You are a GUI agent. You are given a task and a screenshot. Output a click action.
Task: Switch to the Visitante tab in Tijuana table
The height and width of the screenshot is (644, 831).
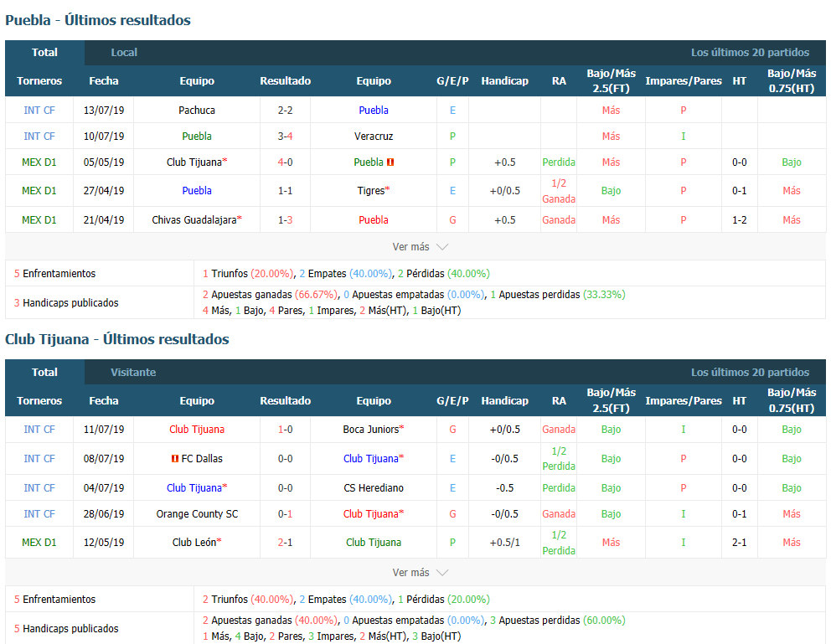(x=133, y=373)
